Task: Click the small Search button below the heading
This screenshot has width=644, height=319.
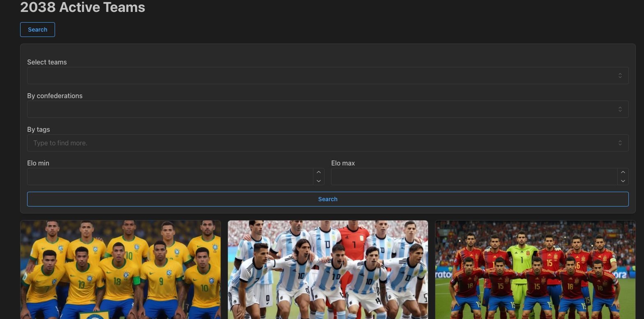Action: [x=37, y=30]
